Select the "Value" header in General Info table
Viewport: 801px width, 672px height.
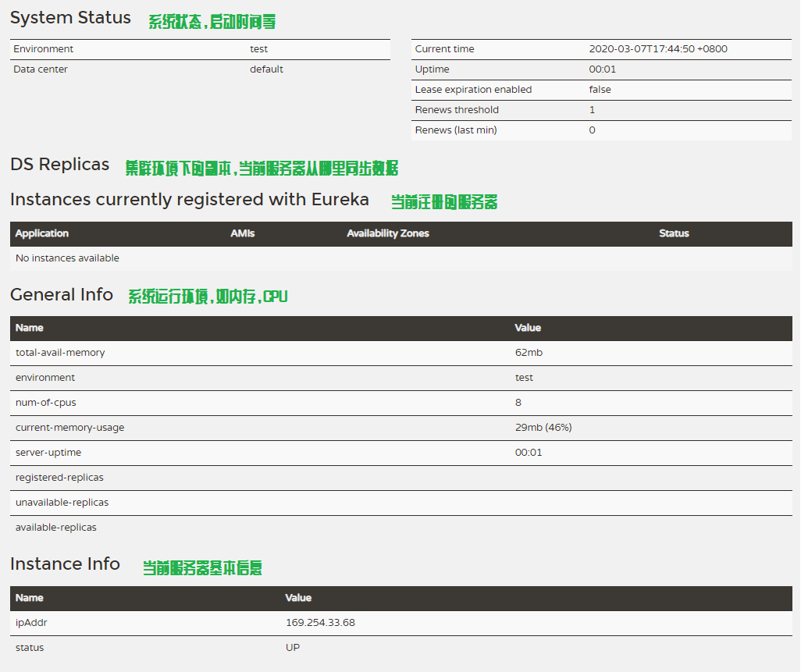pos(528,328)
